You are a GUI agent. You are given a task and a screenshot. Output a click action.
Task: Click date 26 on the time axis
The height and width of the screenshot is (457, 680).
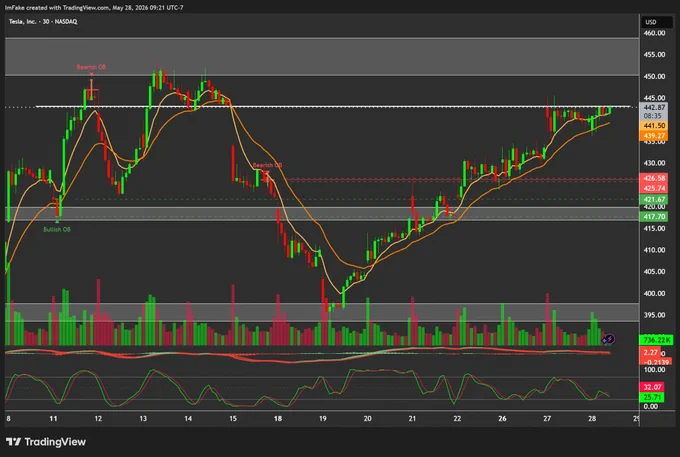[x=502, y=418]
